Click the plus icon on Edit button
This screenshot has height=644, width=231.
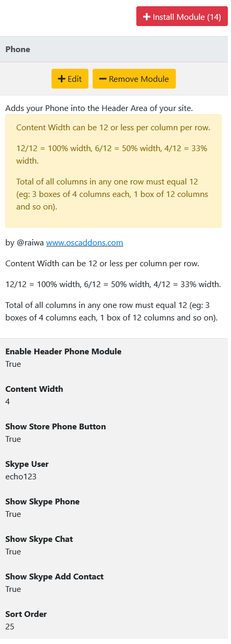pyautogui.click(x=61, y=79)
